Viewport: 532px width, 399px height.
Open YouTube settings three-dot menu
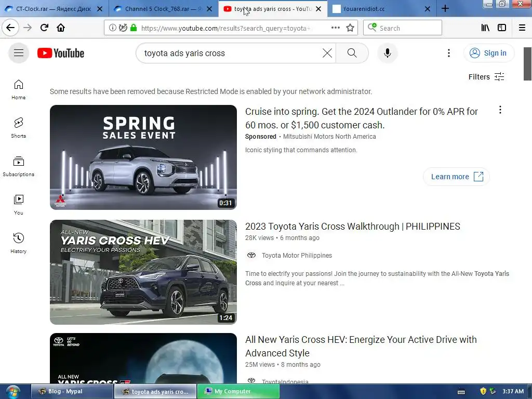tap(448, 53)
